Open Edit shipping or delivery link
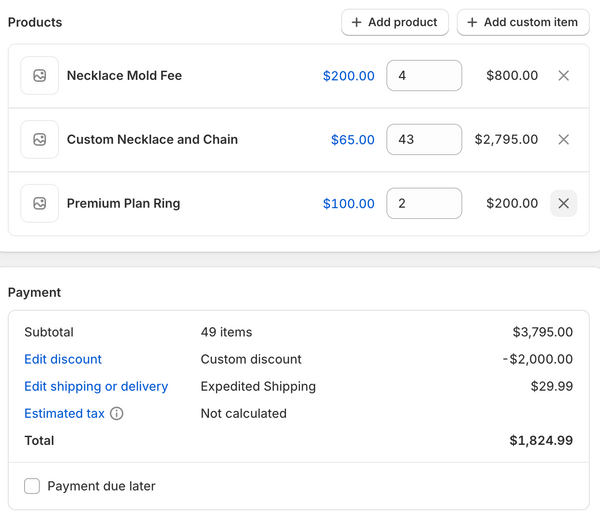The height and width of the screenshot is (518, 600). click(96, 386)
